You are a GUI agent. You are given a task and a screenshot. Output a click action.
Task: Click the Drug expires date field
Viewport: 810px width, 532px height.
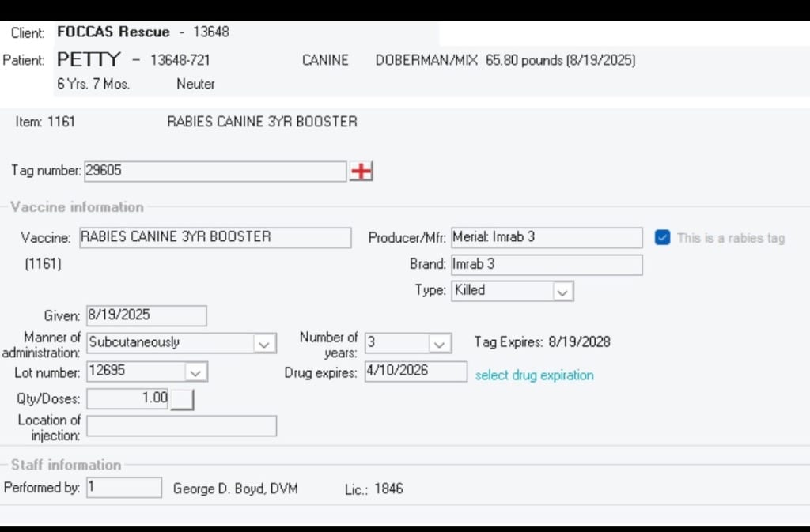tap(416, 372)
